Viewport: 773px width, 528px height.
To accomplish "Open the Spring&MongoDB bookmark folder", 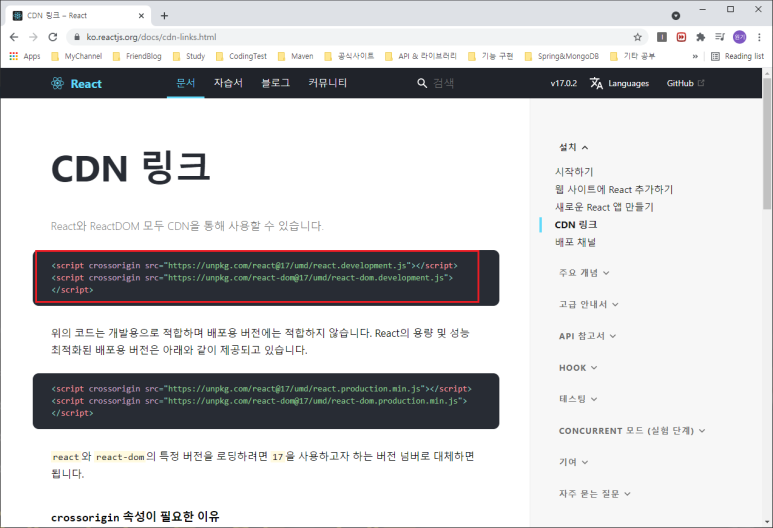I will [x=562, y=56].
